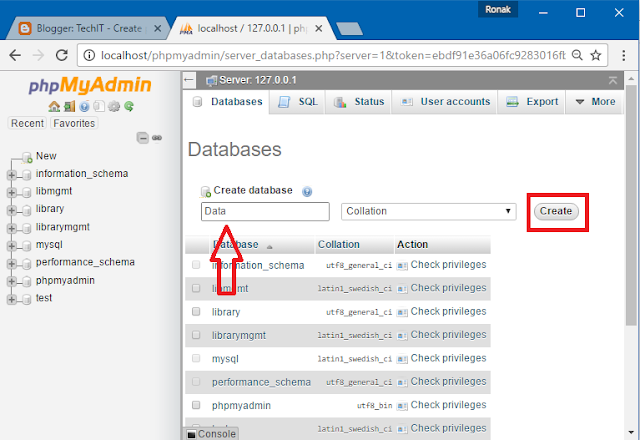
Task: Open phpMyAdmin documentation icon in sidebar
Action: 84,107
